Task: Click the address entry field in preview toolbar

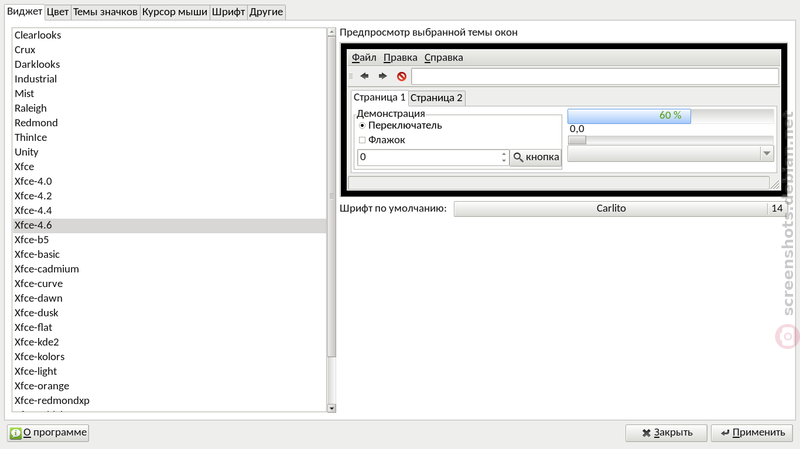Action: click(x=595, y=77)
